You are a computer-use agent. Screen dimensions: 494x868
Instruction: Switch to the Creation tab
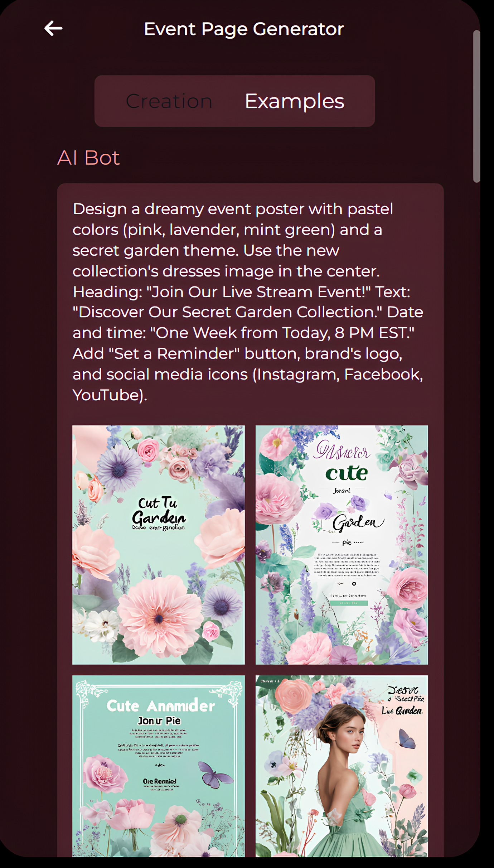pos(169,101)
